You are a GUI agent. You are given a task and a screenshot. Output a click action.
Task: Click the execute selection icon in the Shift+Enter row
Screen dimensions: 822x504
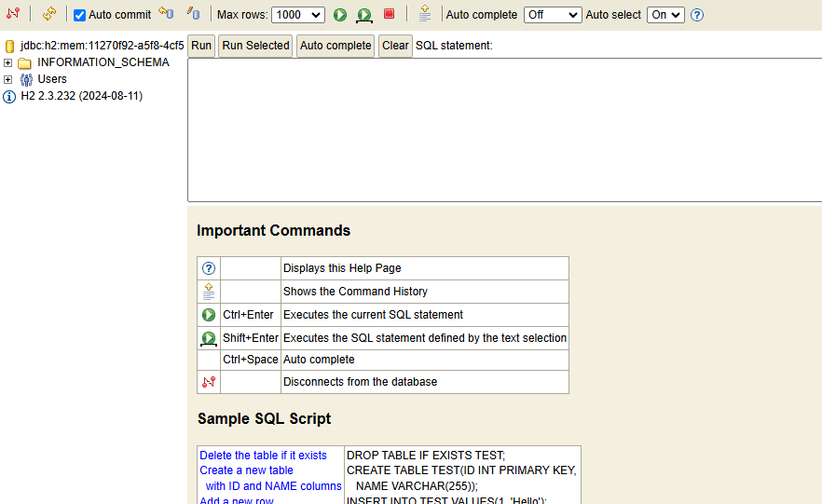209,338
